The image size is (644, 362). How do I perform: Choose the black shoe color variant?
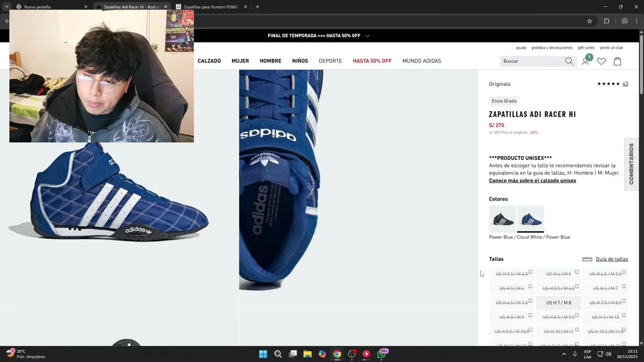tap(503, 219)
